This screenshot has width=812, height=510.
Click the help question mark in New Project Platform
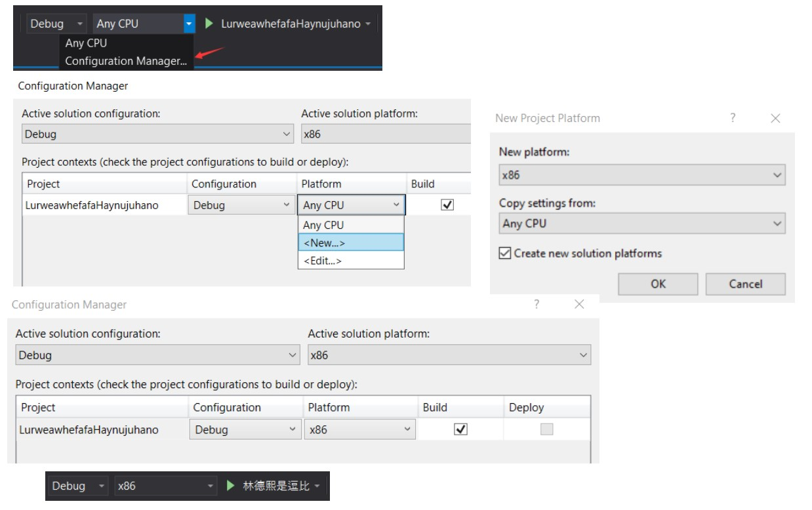pyautogui.click(x=733, y=118)
